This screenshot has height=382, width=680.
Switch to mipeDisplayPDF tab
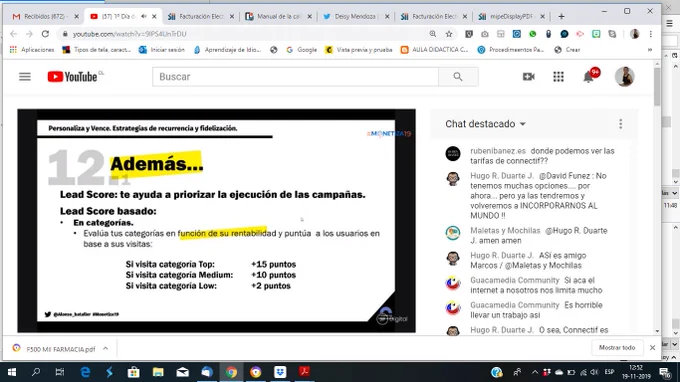click(511, 16)
